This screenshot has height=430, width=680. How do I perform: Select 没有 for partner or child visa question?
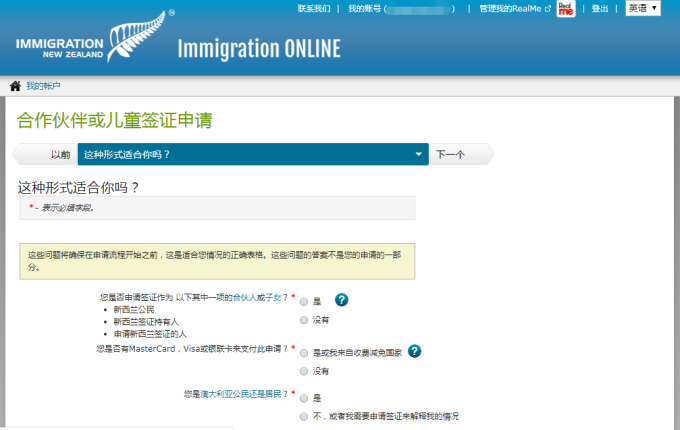(x=304, y=320)
